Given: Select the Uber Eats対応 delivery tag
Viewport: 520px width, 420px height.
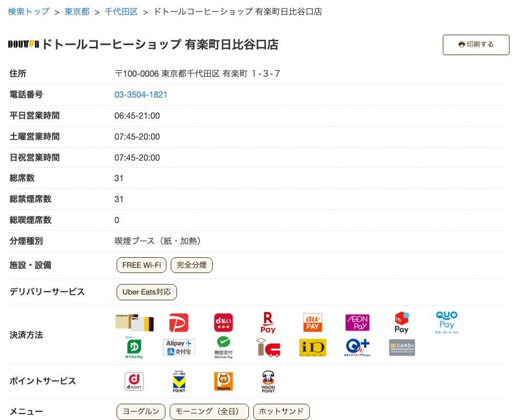Looking at the screenshot, I should point(147,292).
